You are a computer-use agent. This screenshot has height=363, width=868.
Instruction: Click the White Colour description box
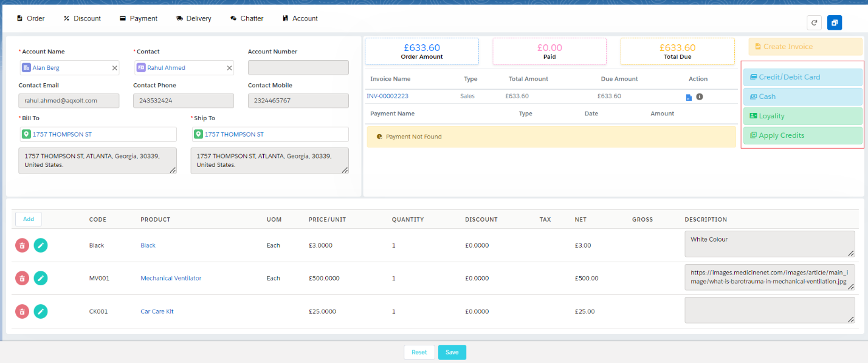770,244
